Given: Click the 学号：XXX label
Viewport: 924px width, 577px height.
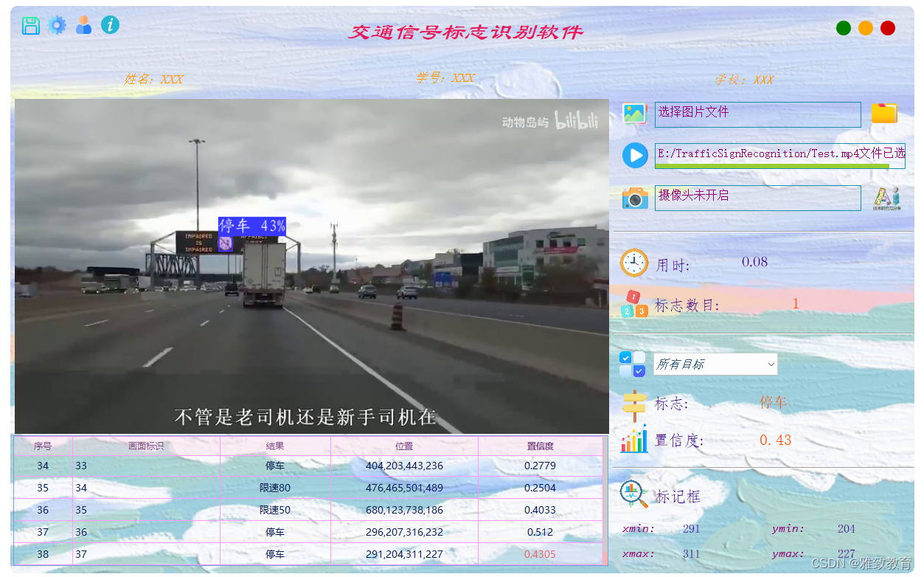Looking at the screenshot, I should [445, 77].
